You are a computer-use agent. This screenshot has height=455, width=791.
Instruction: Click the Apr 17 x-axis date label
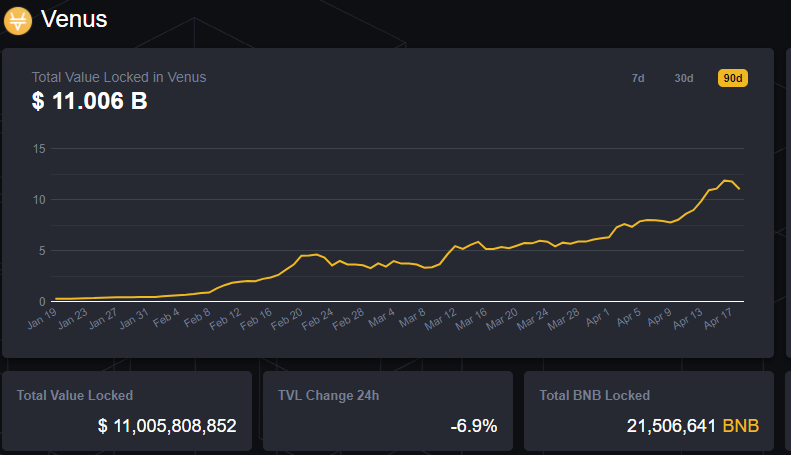[x=720, y=320]
